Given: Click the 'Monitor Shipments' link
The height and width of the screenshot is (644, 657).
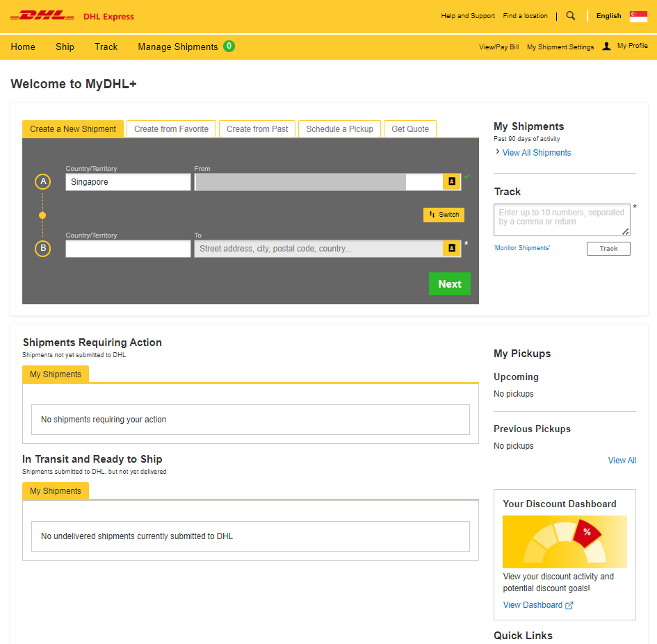Looking at the screenshot, I should (x=521, y=248).
